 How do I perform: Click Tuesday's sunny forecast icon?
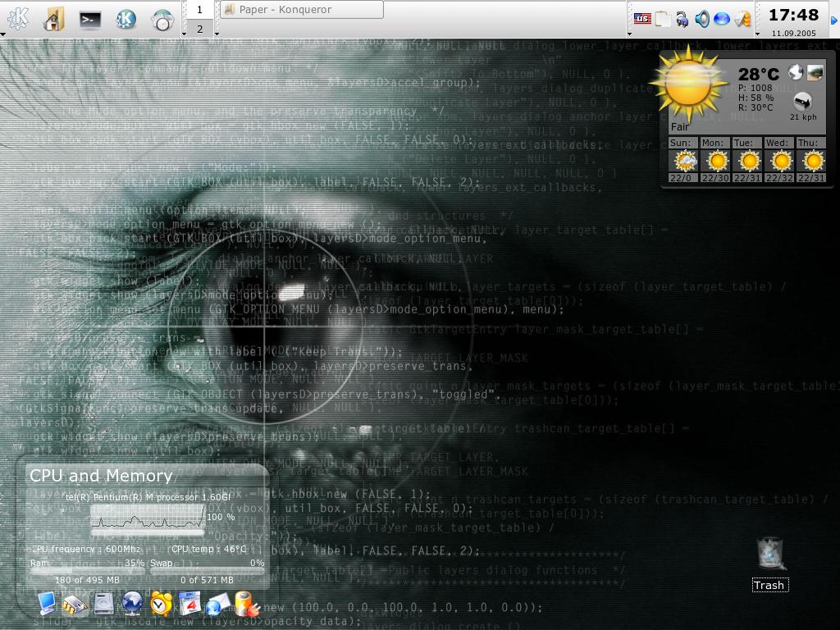click(x=748, y=161)
